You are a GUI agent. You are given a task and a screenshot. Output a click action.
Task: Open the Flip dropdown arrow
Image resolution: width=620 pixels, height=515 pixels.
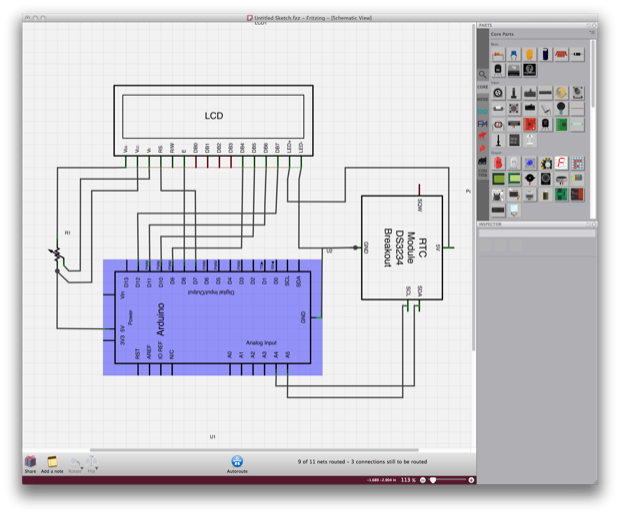pyautogui.click(x=96, y=468)
